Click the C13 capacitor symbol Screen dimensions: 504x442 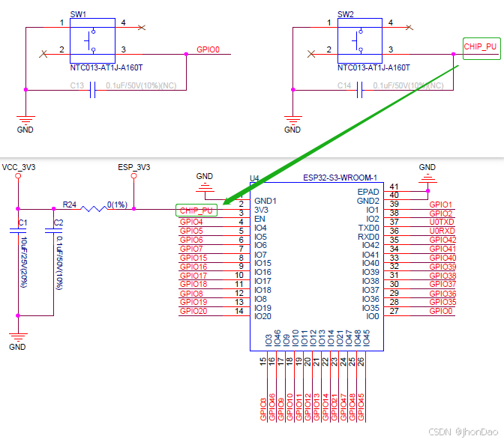(x=92, y=90)
